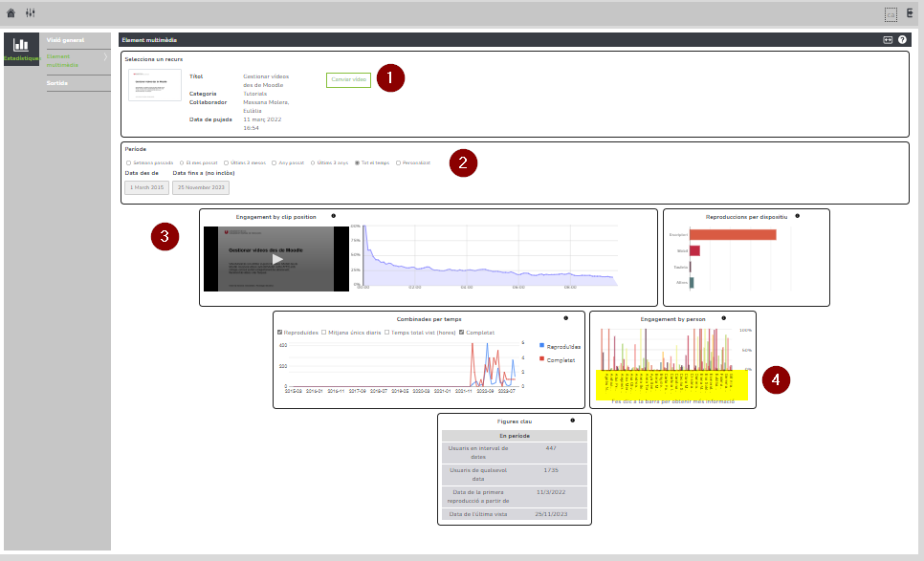Open the Sortida sidebar item
Screen dimensions: 924x561
[x=57, y=83]
